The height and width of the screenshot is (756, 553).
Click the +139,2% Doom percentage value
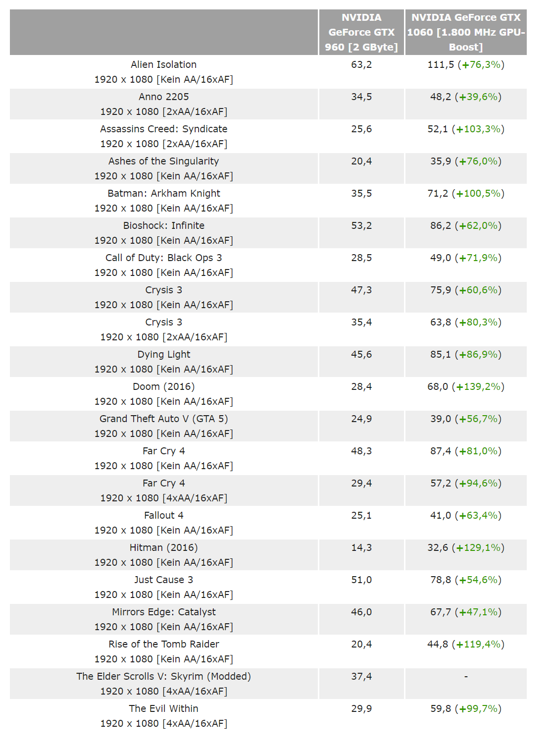click(478, 386)
